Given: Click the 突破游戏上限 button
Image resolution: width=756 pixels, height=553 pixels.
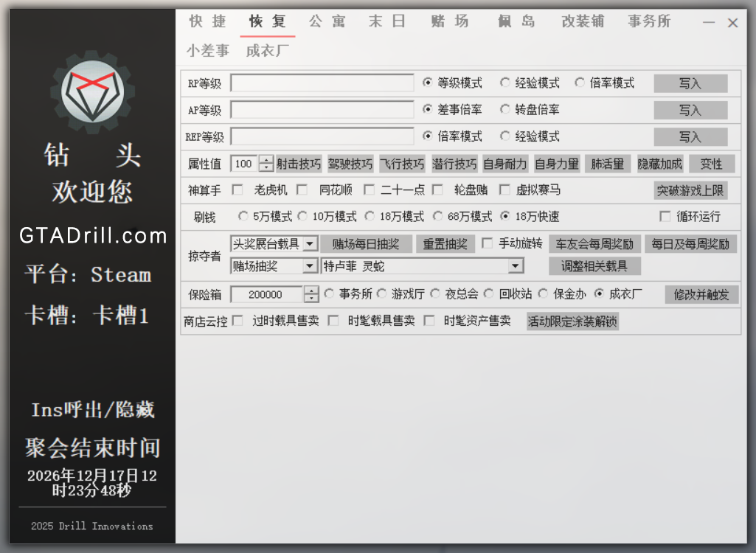Looking at the screenshot, I should [690, 190].
